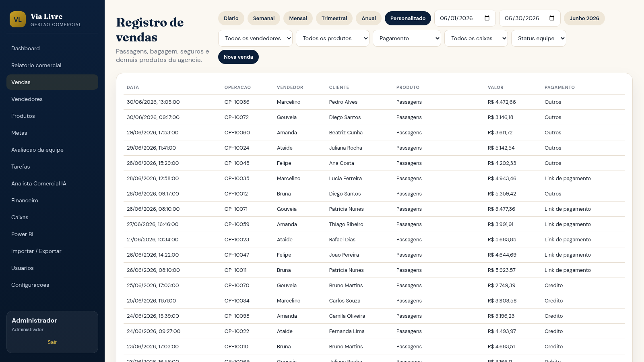This screenshot has width=644, height=362.
Task: Go to Financeiro section
Action: 52,200
